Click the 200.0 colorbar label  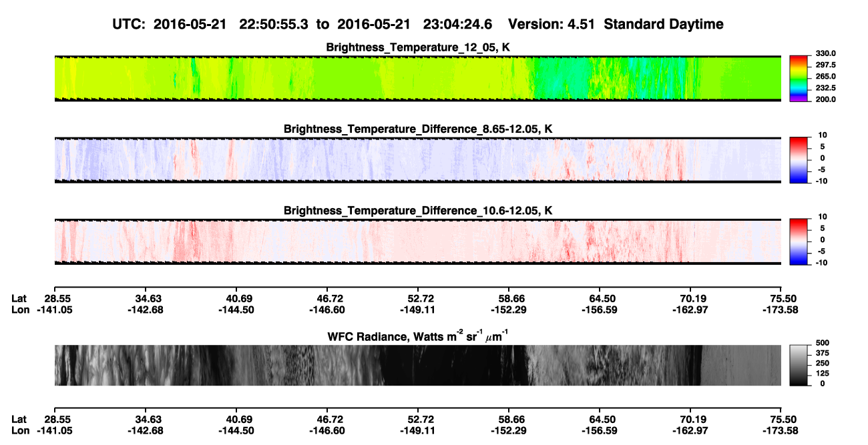[825, 99]
